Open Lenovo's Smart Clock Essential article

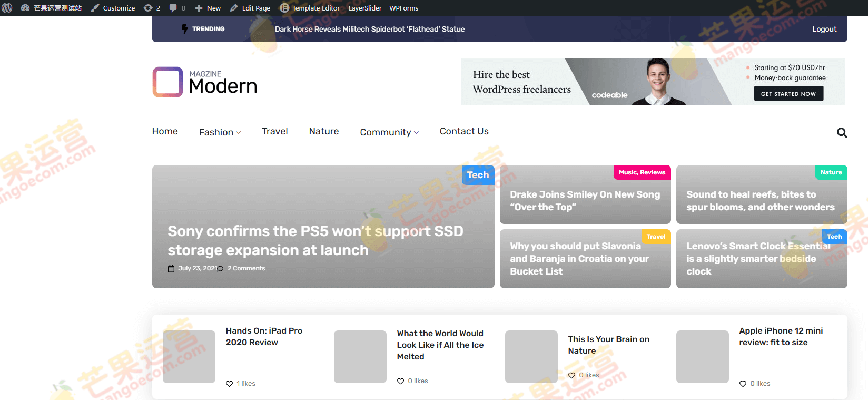[x=758, y=259]
